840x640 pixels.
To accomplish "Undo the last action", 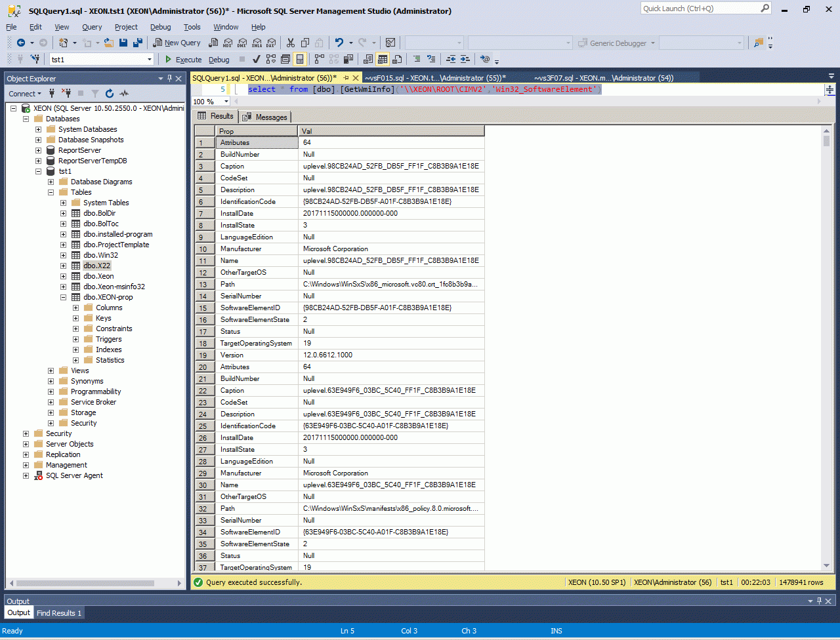I will click(339, 43).
